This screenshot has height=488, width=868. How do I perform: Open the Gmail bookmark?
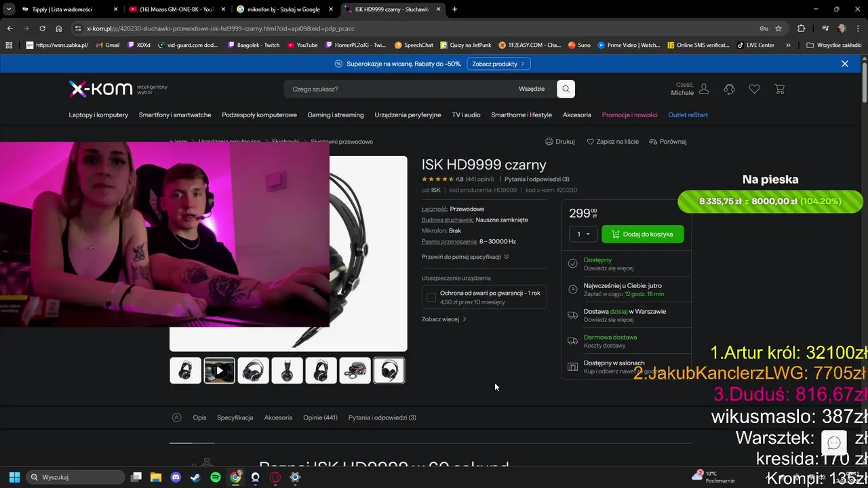tap(108, 45)
